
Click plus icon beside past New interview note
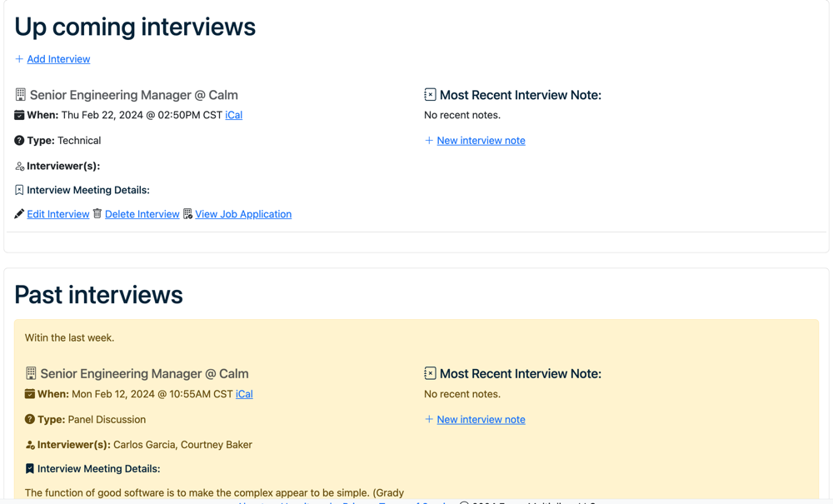tap(429, 419)
